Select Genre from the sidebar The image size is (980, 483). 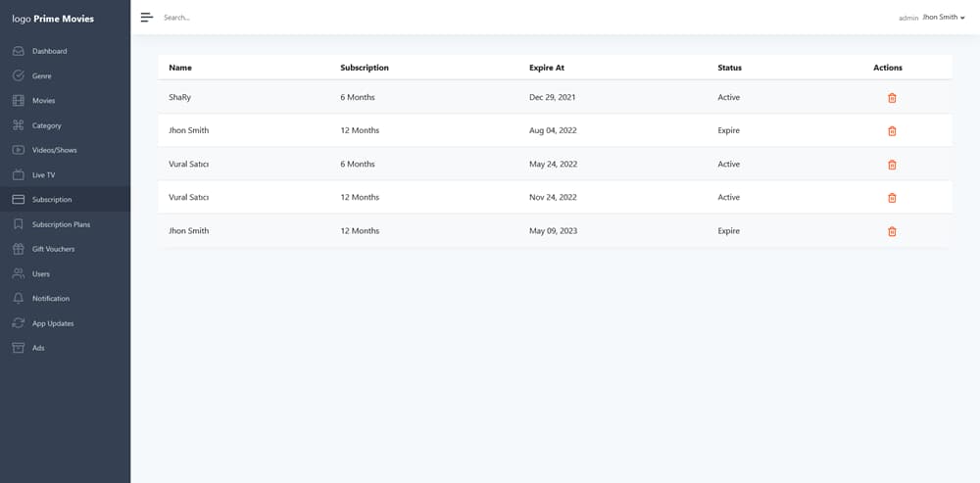point(65,75)
